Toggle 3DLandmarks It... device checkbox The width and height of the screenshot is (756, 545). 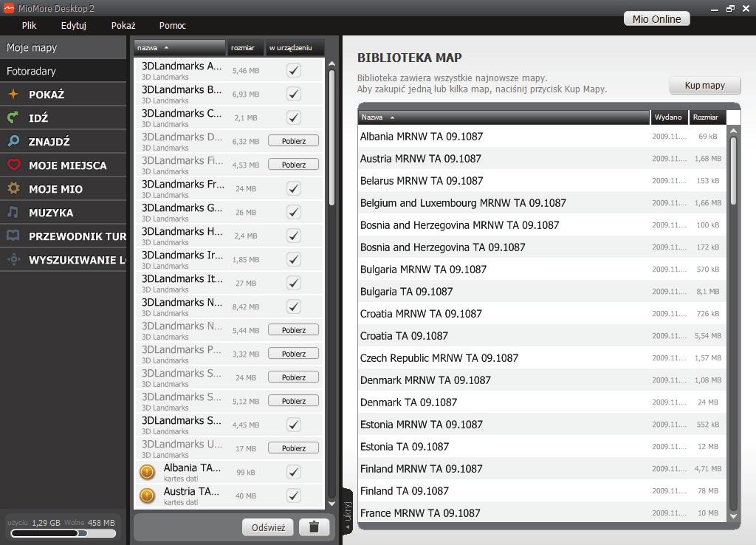point(294,283)
